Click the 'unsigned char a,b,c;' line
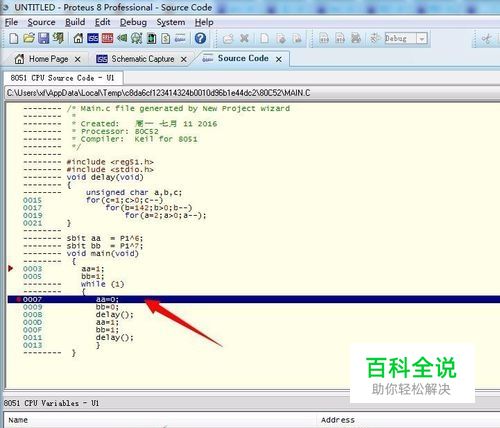The height and width of the screenshot is (428, 500). pyautogui.click(x=134, y=193)
